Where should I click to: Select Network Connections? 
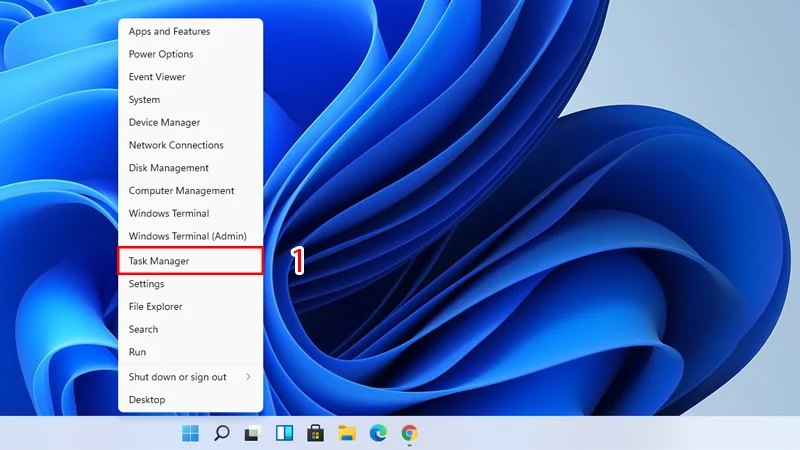[190, 145]
